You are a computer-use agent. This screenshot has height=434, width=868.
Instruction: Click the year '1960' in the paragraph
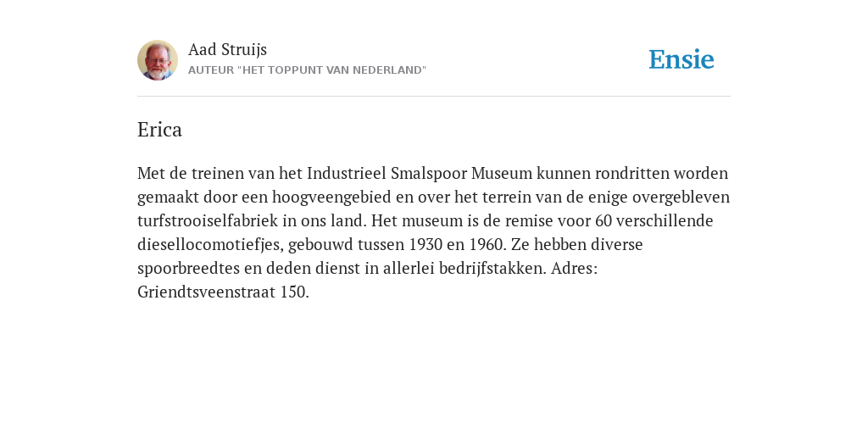pos(487,245)
